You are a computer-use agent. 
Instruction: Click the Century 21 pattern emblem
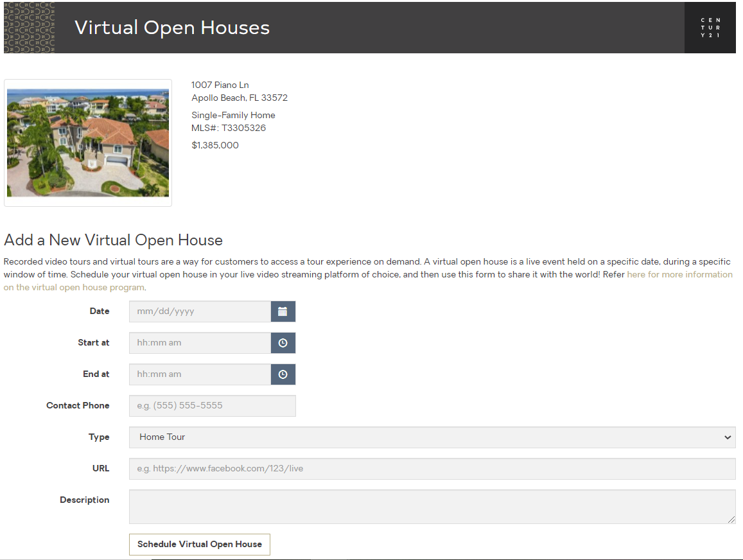pyautogui.click(x=30, y=28)
